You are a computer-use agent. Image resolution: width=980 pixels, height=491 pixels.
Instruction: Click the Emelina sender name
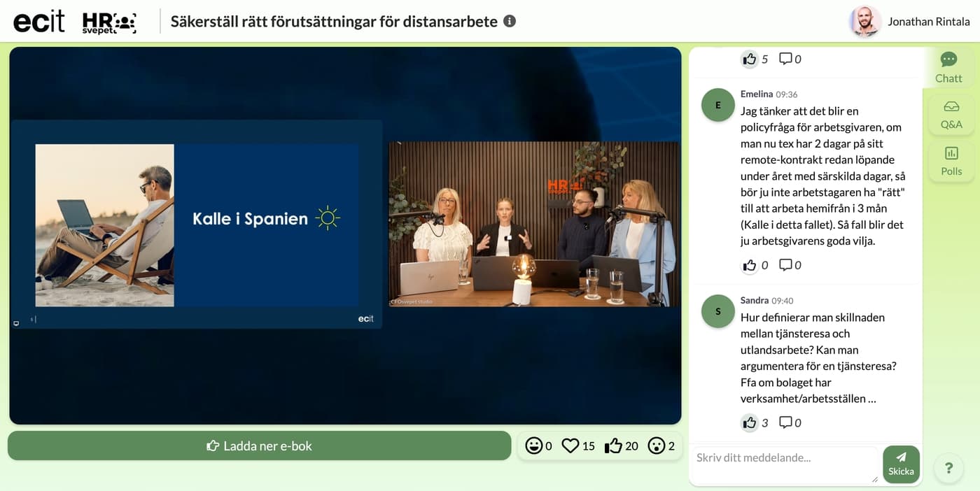click(x=757, y=94)
